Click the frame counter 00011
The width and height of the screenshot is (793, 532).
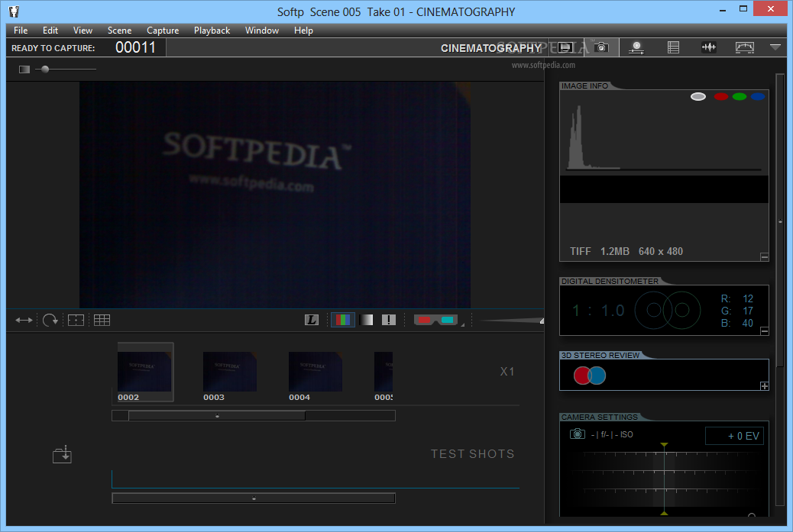[x=135, y=47]
